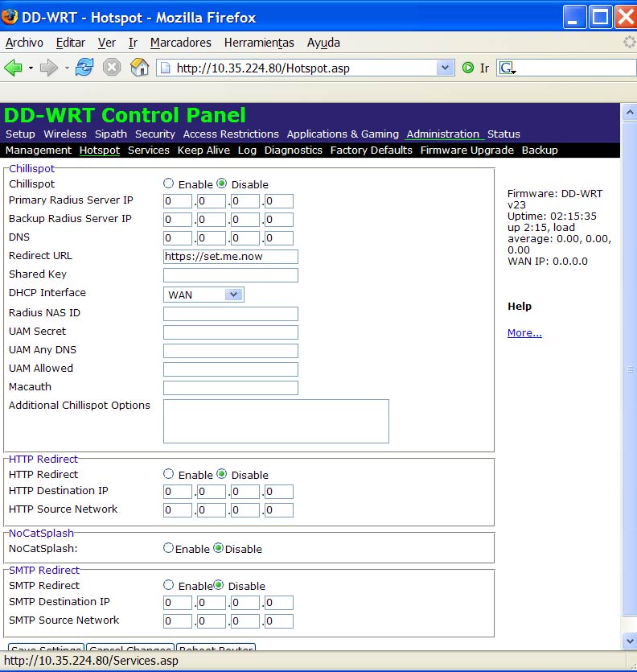Image resolution: width=637 pixels, height=672 pixels.
Task: Enable the Chillispot radio option
Action: [169, 184]
